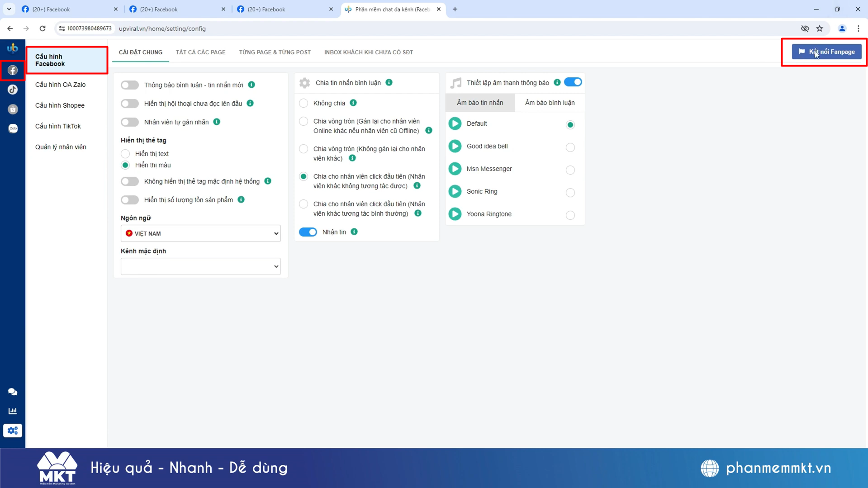Switch to TỪNG PAGE & TỪNG POST tab
The height and width of the screenshot is (488, 868).
(x=275, y=52)
